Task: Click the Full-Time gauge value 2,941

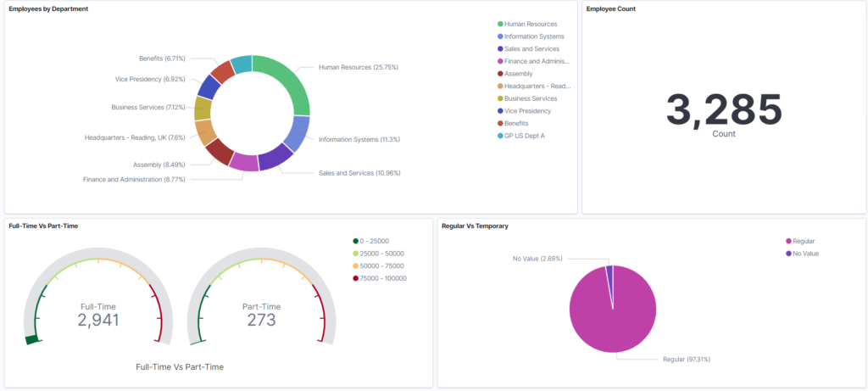Action: (98, 320)
